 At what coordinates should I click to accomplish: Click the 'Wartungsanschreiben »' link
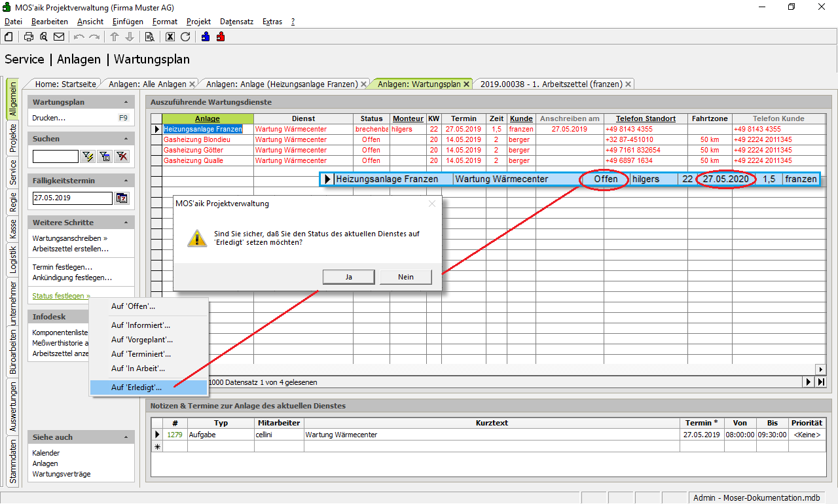click(70, 238)
